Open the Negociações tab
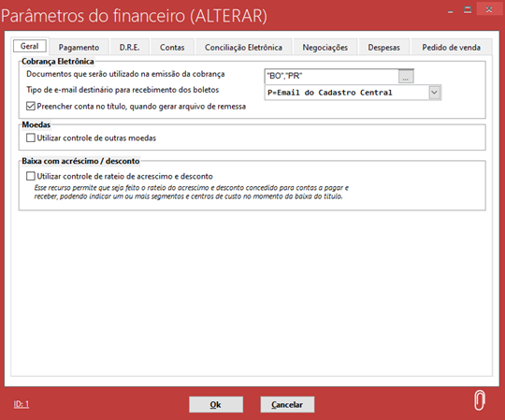 [325, 48]
